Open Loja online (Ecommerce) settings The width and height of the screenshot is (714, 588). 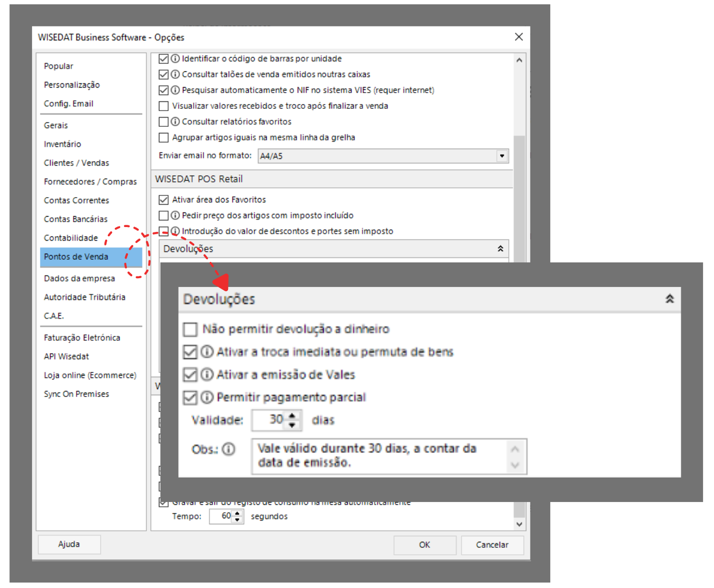tap(90, 375)
